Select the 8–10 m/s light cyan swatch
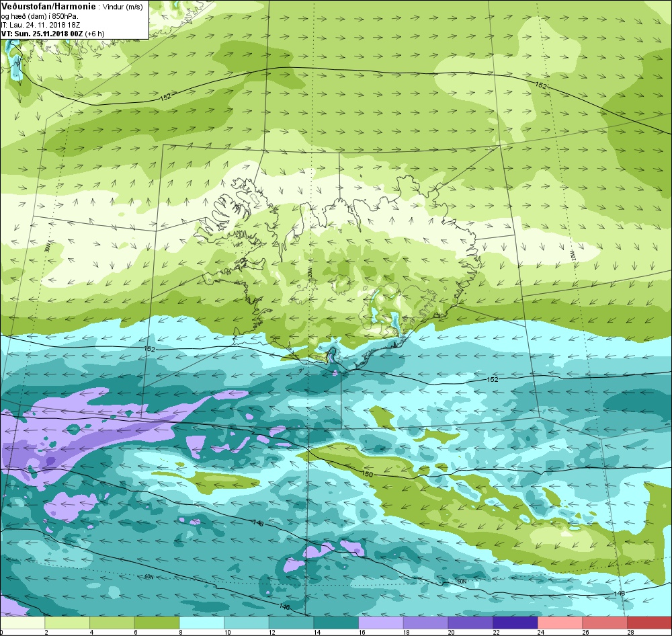672x636 pixels. [202, 623]
